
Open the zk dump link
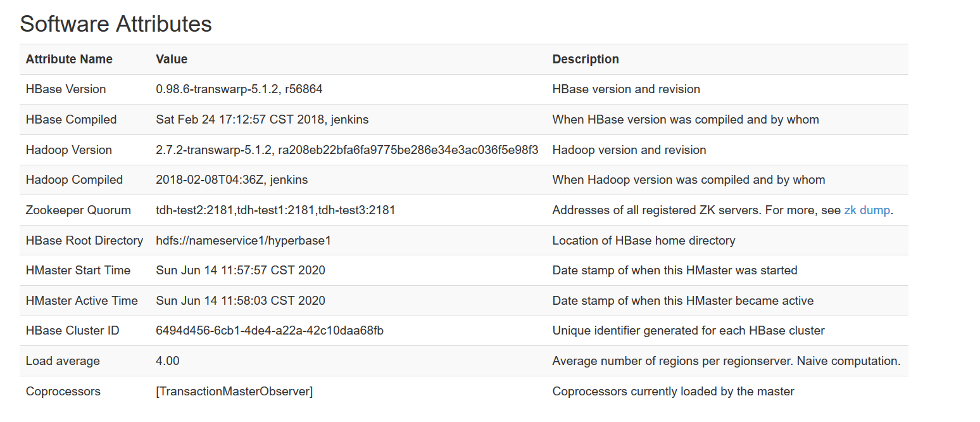(x=867, y=210)
